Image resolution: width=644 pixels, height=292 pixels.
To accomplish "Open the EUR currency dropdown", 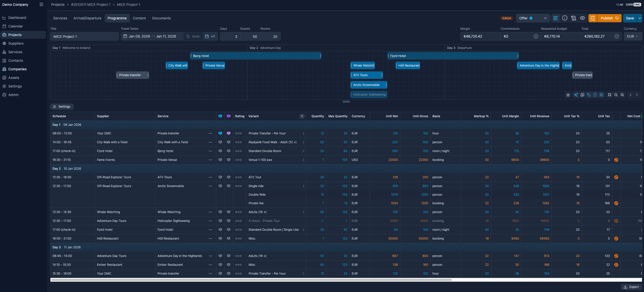I will (633, 36).
